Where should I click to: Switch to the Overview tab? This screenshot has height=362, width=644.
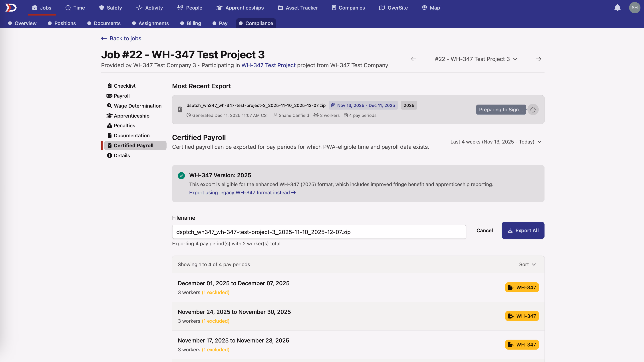click(22, 23)
